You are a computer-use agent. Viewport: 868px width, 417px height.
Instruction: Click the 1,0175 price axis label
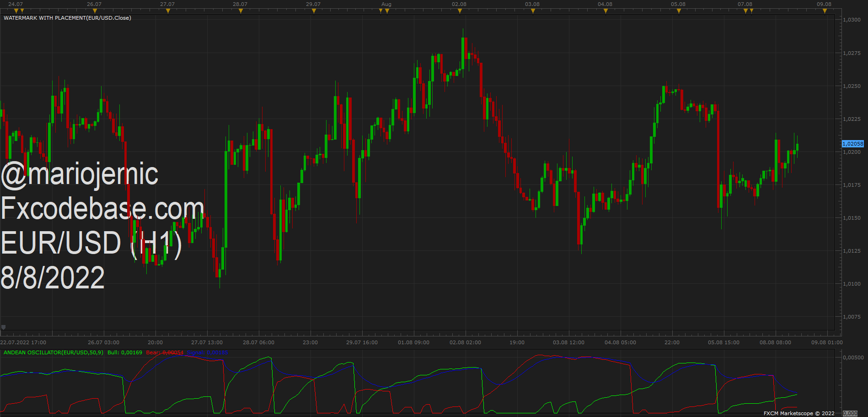tap(852, 185)
